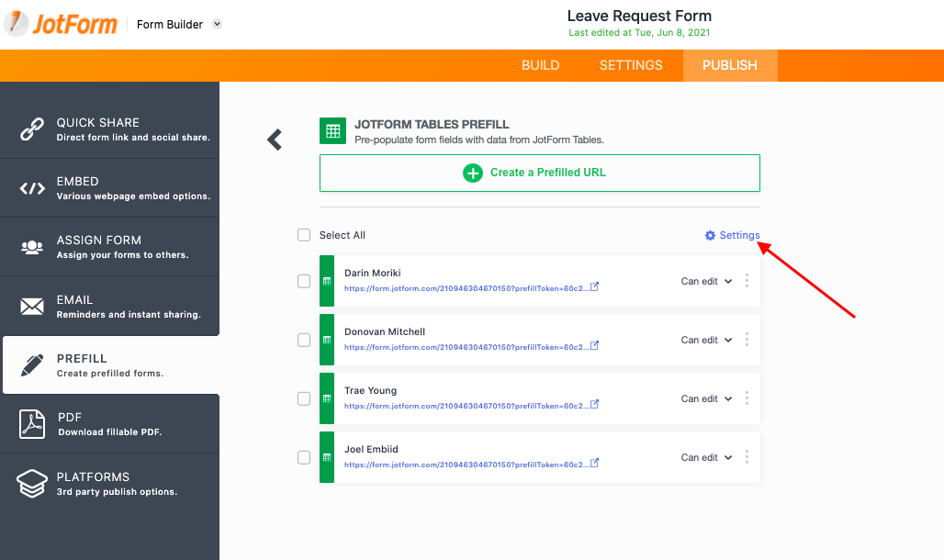Go back with the left chevron arrow

pos(275,140)
